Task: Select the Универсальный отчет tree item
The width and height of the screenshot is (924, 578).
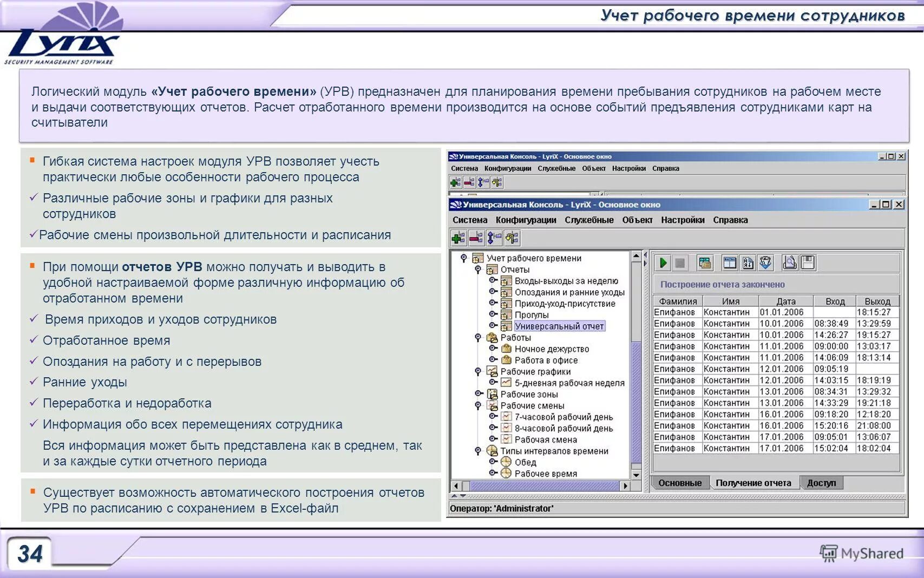Action: pos(559,326)
